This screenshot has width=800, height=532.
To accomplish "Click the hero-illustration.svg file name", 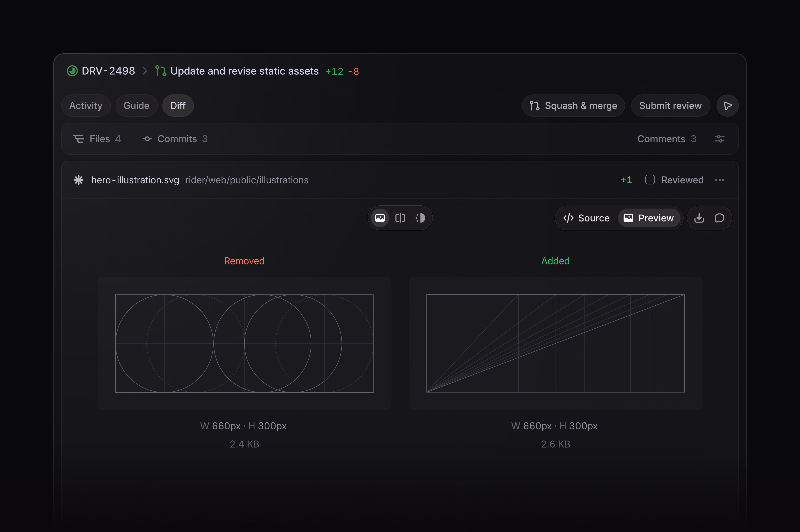I will [x=135, y=180].
